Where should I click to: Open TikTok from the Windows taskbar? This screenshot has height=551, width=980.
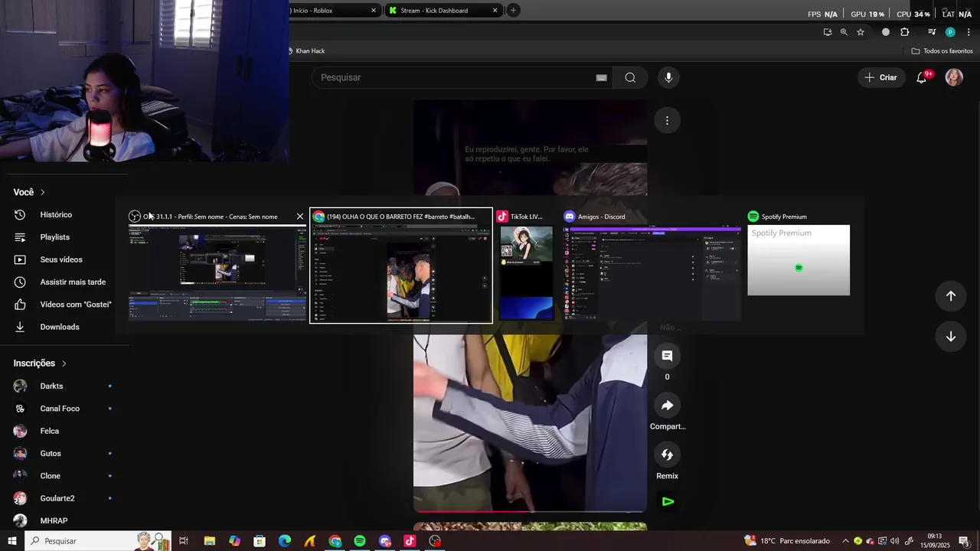(x=410, y=541)
